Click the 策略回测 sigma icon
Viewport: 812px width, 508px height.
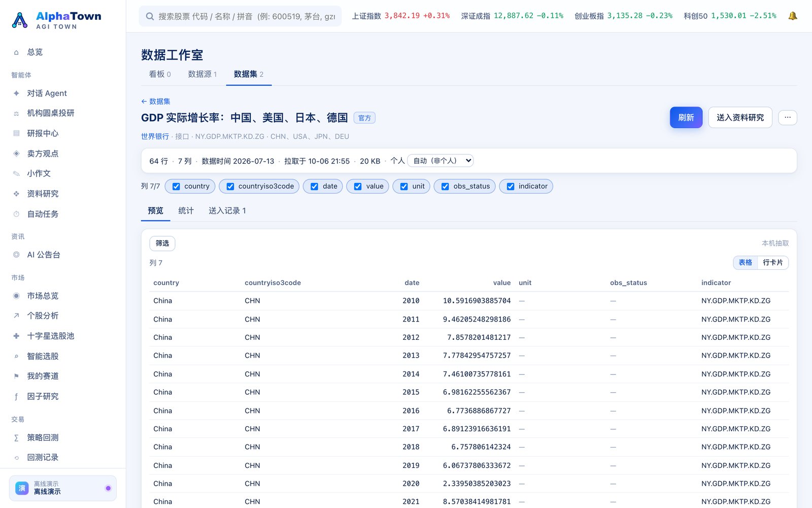click(16, 438)
